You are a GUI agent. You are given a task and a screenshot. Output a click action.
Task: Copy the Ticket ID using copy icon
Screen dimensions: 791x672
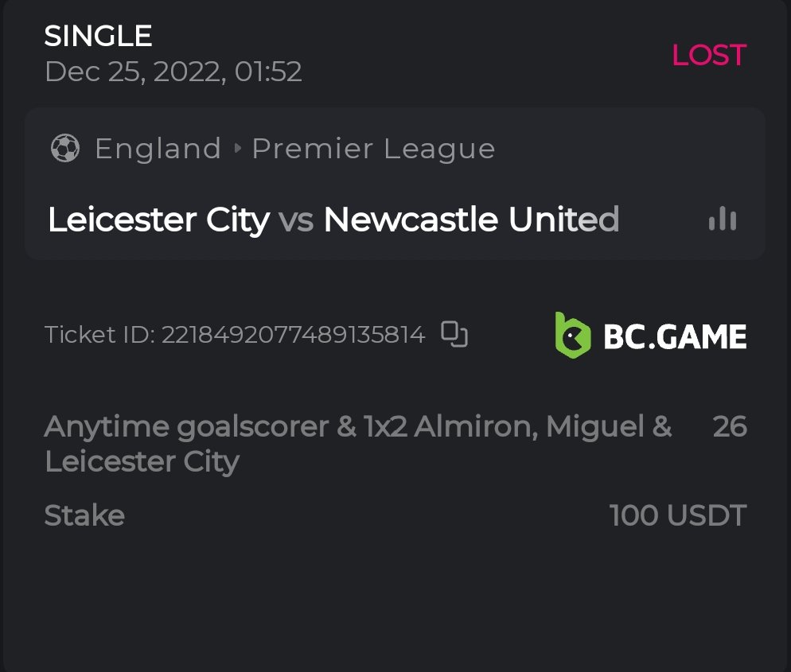click(454, 335)
